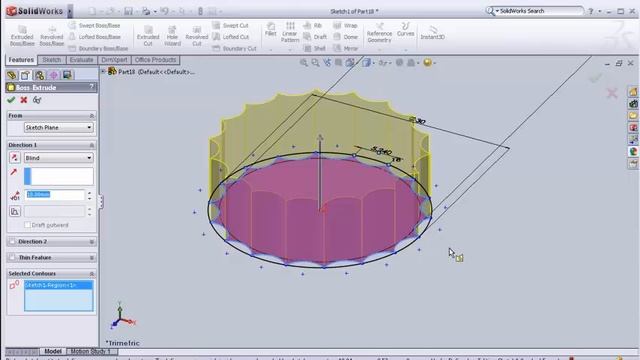Screen dimensions: 640x360
Task: Choose Lofted Boss/Base
Action: pyautogui.click(x=95, y=37)
